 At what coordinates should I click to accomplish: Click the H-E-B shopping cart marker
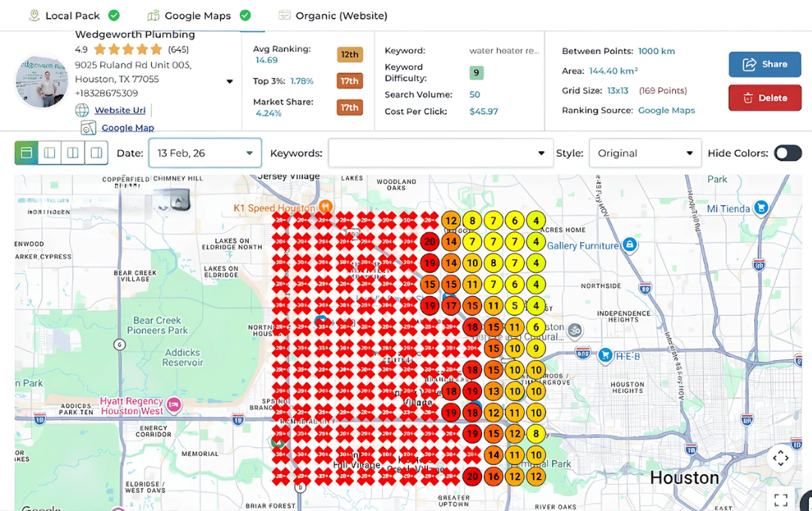604,355
